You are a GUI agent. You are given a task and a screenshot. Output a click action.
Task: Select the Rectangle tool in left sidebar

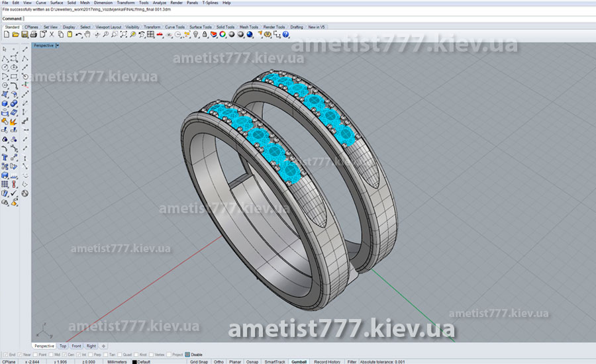[14, 76]
